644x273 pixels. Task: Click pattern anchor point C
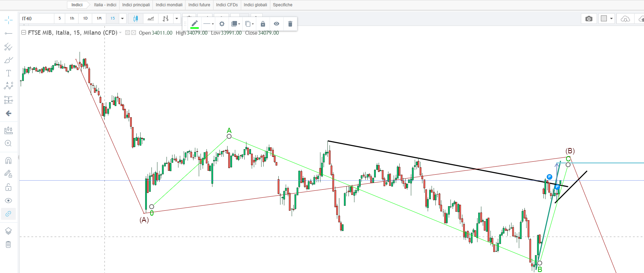click(x=568, y=164)
